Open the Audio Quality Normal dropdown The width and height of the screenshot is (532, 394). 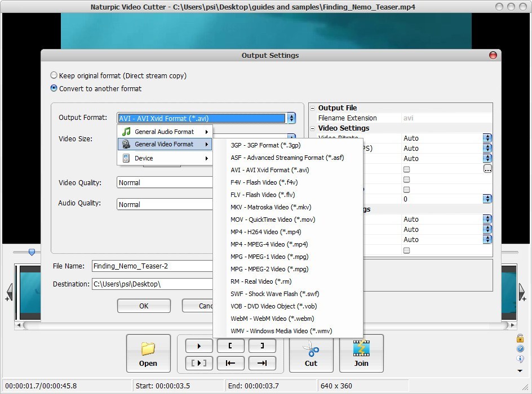click(x=165, y=204)
